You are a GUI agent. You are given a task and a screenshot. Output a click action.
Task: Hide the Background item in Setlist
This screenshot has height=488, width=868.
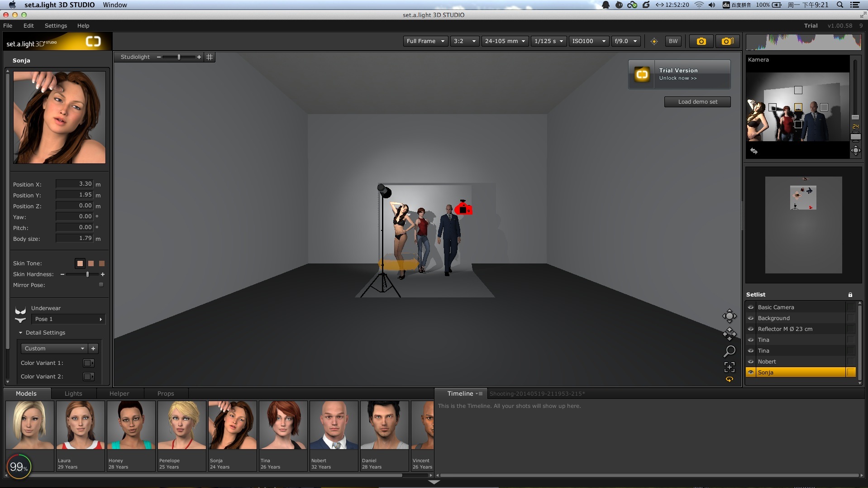[751, 318]
